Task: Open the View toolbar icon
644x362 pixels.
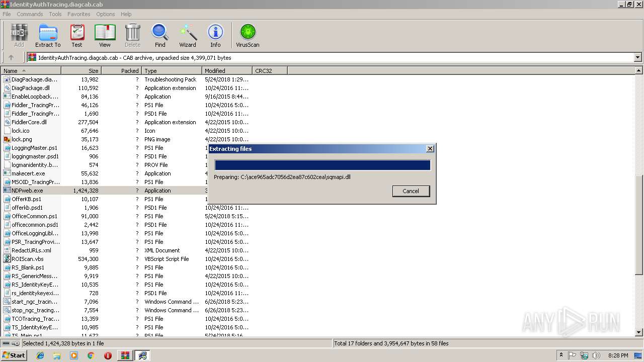Action: 105,35
